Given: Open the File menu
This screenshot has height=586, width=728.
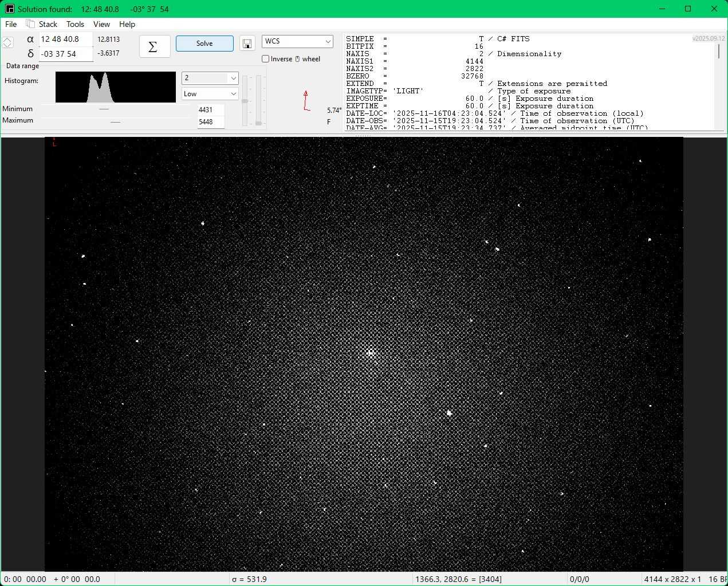Looking at the screenshot, I should [11, 24].
